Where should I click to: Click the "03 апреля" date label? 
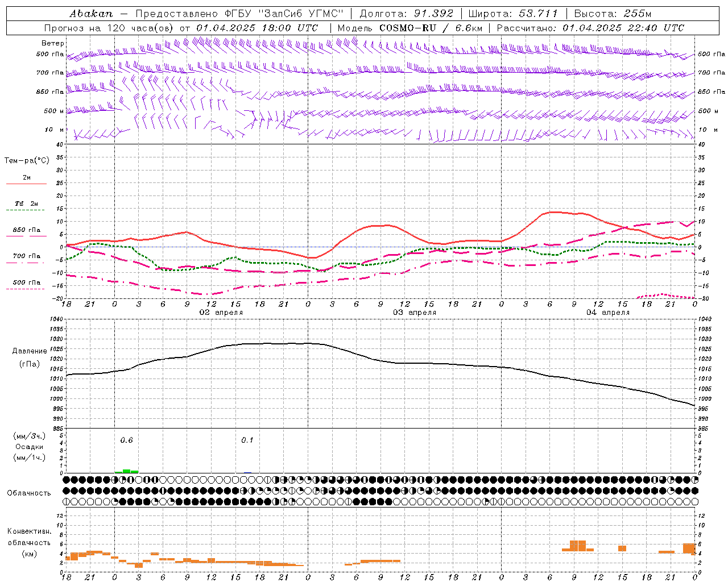pyautogui.click(x=415, y=313)
